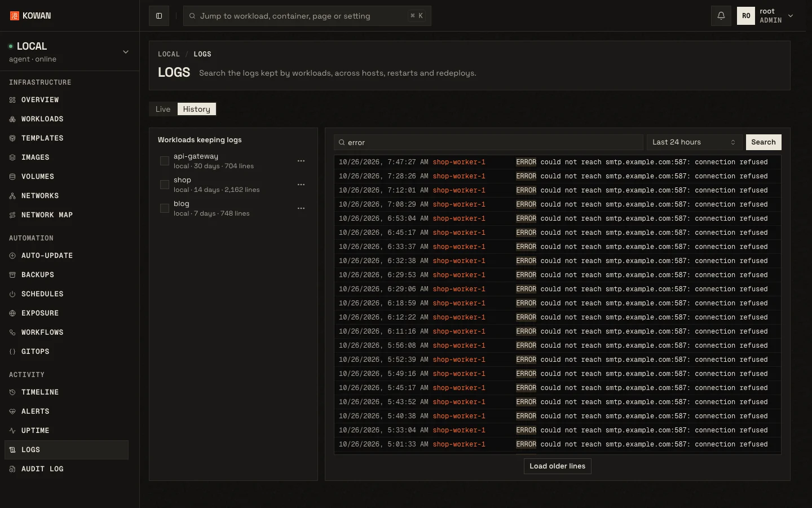The width and height of the screenshot is (812, 508).
Task: Tick the api-gateway workload checkbox
Action: 165,161
